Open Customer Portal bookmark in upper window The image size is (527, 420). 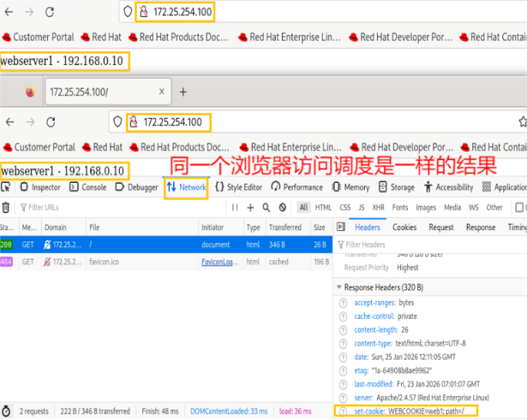point(38,37)
